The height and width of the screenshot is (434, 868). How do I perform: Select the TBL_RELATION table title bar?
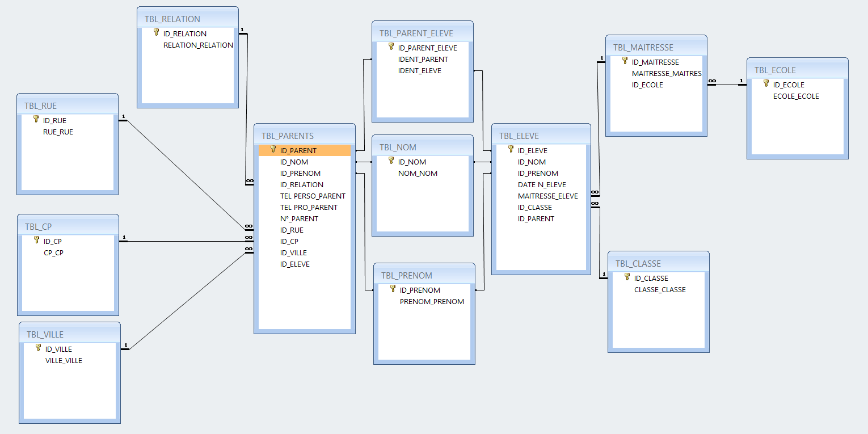pyautogui.click(x=188, y=19)
